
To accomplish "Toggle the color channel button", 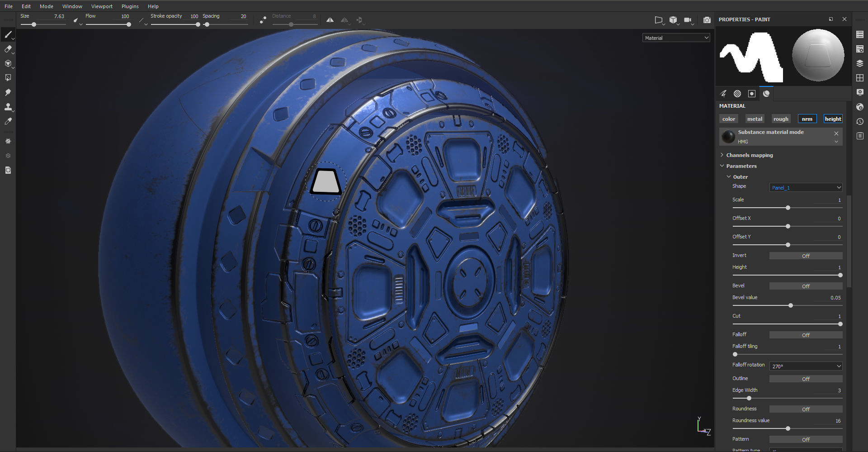I will pyautogui.click(x=729, y=119).
